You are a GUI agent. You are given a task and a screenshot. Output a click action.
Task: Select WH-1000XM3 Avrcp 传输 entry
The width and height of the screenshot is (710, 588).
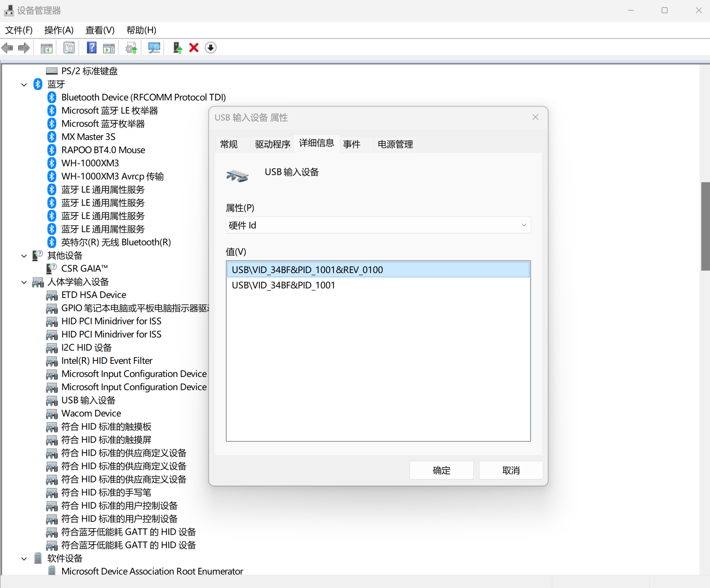pyautogui.click(x=113, y=176)
